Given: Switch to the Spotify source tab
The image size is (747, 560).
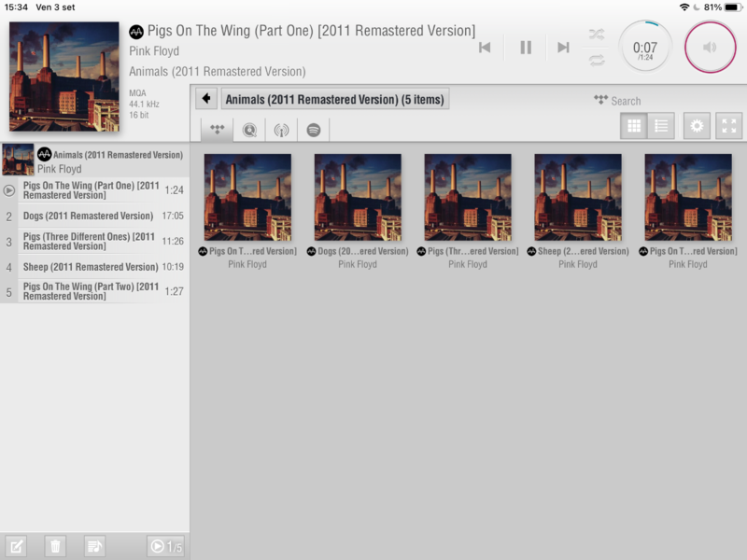Looking at the screenshot, I should point(314,130).
